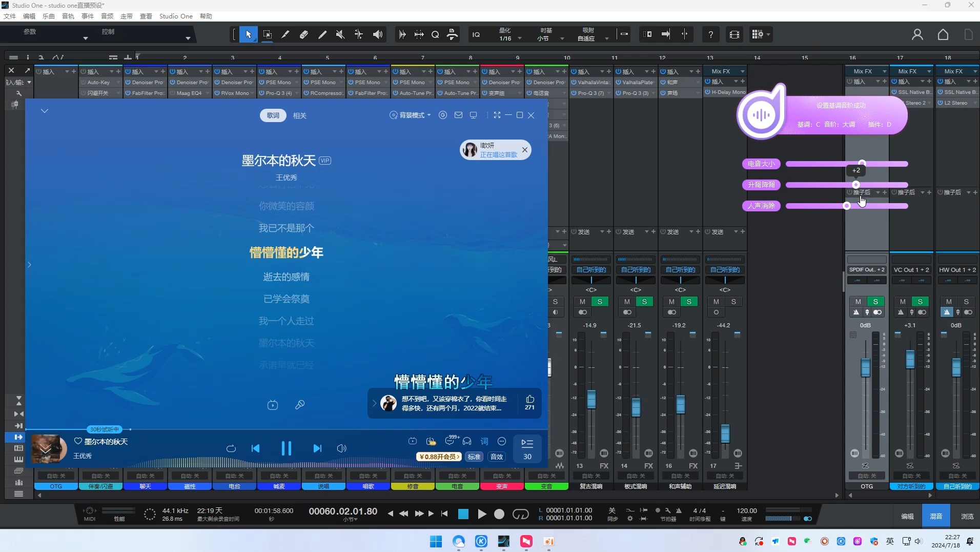Select the Mute tool
The width and height of the screenshot is (980, 552).
coord(340,34)
